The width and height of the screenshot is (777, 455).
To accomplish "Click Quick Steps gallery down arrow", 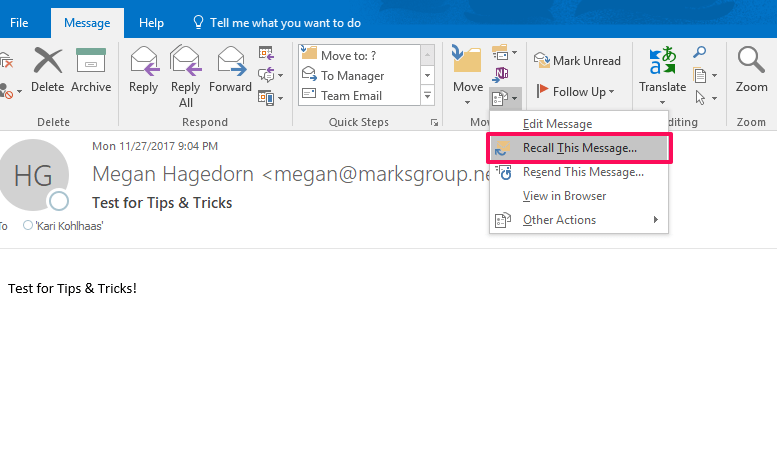I will 427,75.
